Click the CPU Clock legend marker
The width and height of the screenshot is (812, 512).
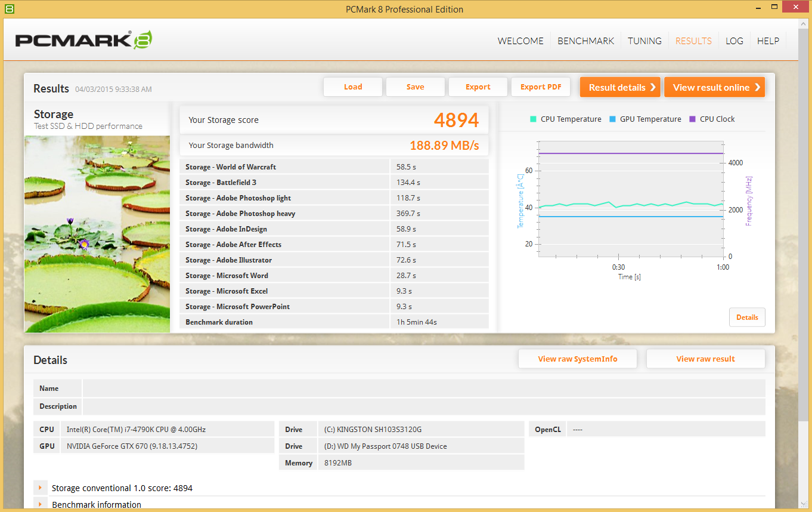[x=692, y=119]
